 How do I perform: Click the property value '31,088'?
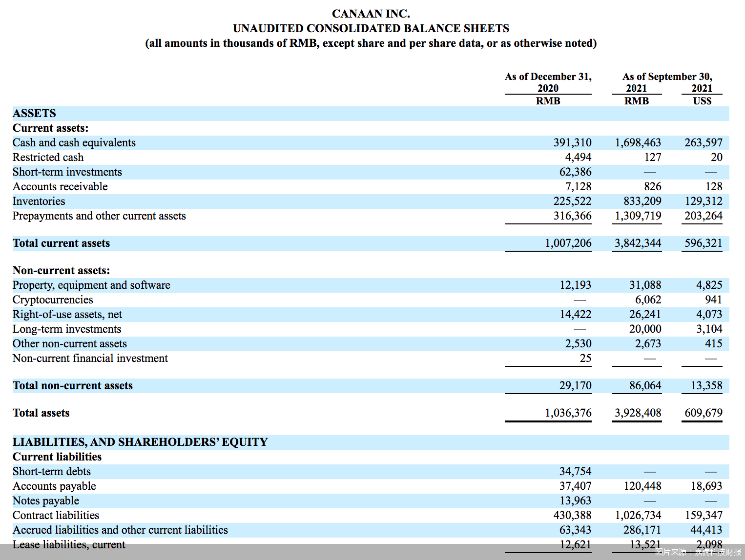[645, 285]
